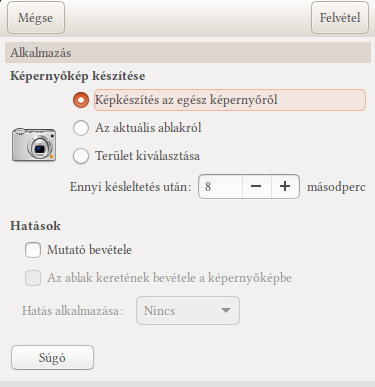375x387 pixels.
Task: Click the Felvétel button to capture
Action: (x=340, y=18)
